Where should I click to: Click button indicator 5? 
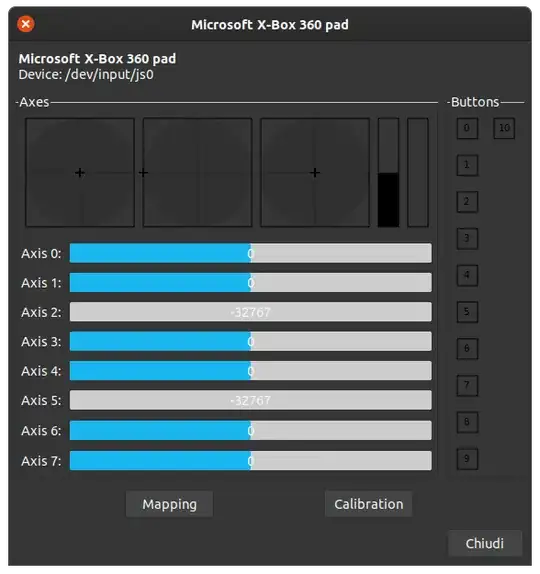467,312
